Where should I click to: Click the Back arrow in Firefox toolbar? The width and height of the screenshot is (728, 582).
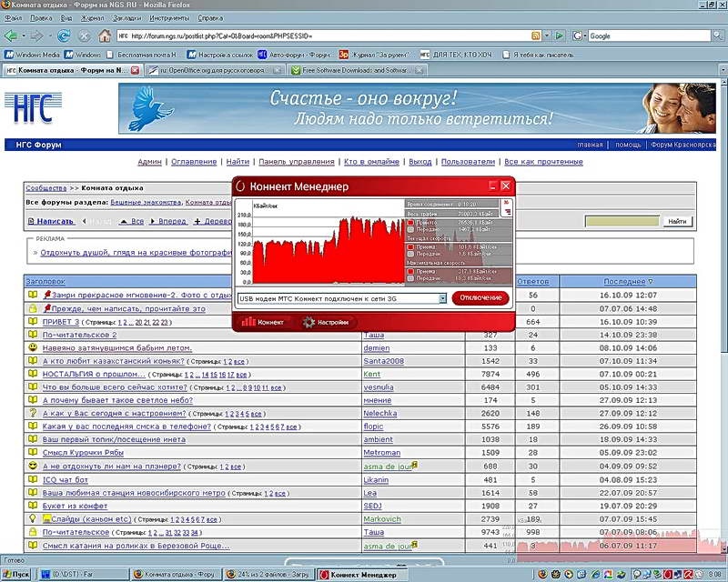11,35
